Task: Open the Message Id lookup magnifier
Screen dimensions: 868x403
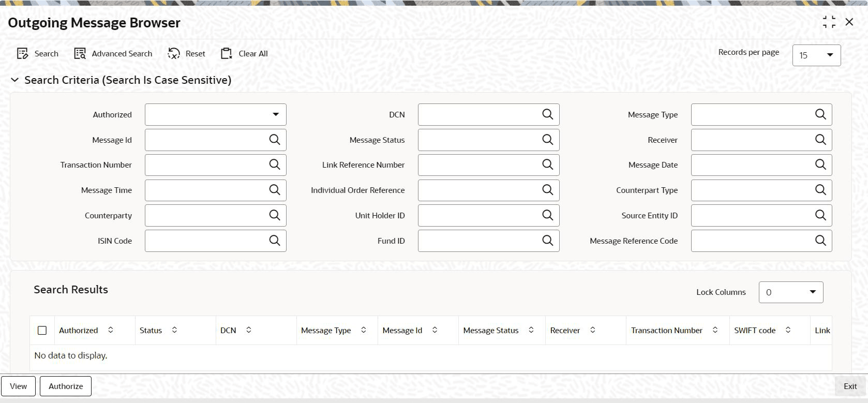Action: pos(275,140)
